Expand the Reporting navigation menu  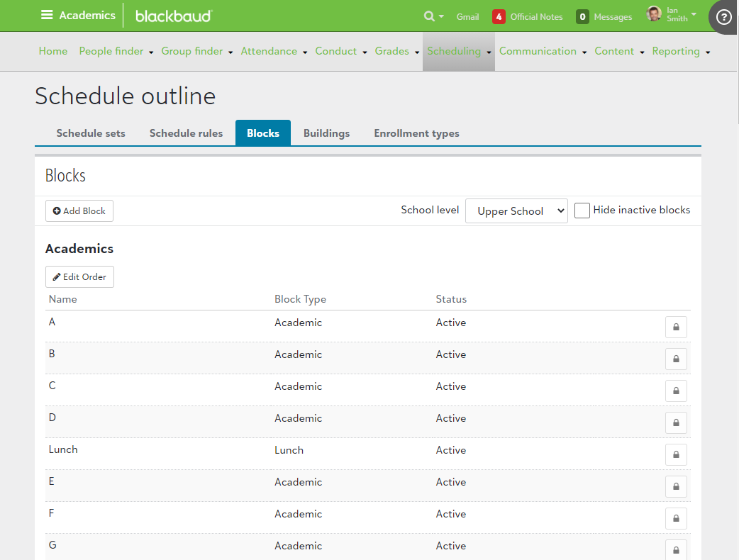tap(681, 51)
